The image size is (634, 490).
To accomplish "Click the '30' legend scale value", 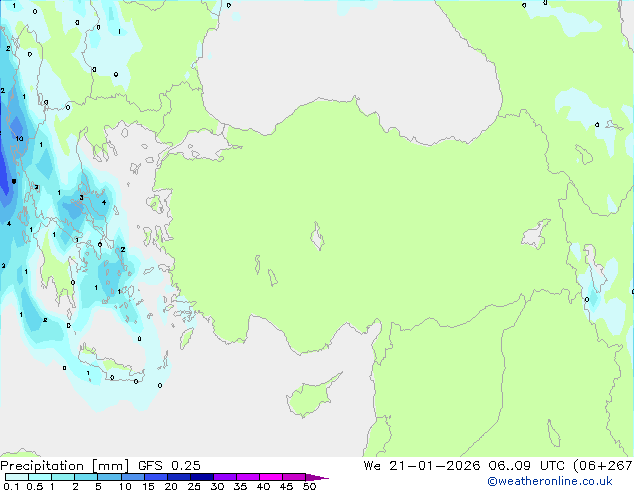I will coord(217,486).
